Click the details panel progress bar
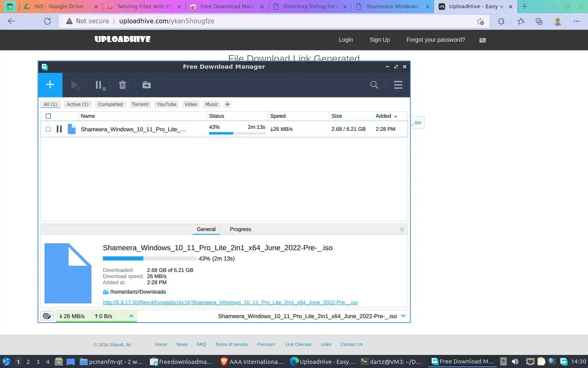Viewport: 588px width, 368px height. pos(149,258)
